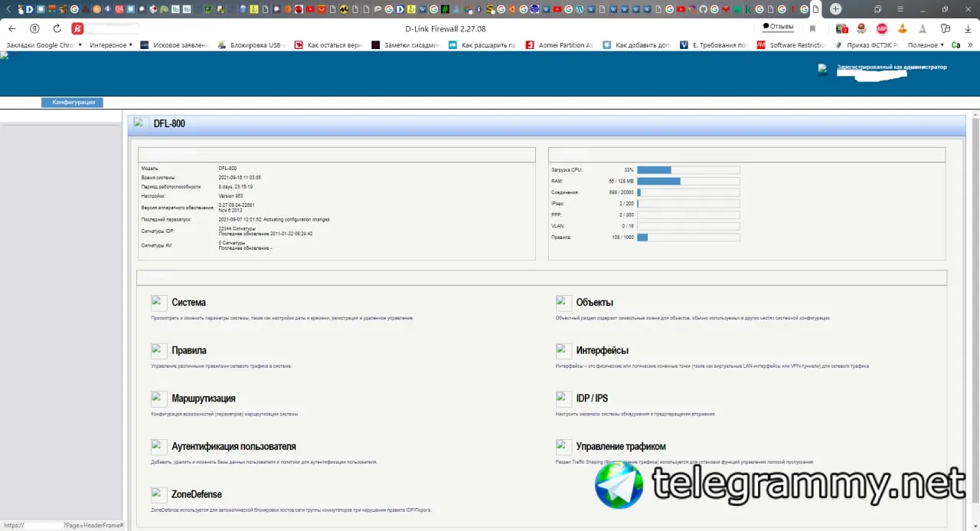The image size is (980, 531).
Task: Open the IDP / IPS link
Action: point(593,398)
